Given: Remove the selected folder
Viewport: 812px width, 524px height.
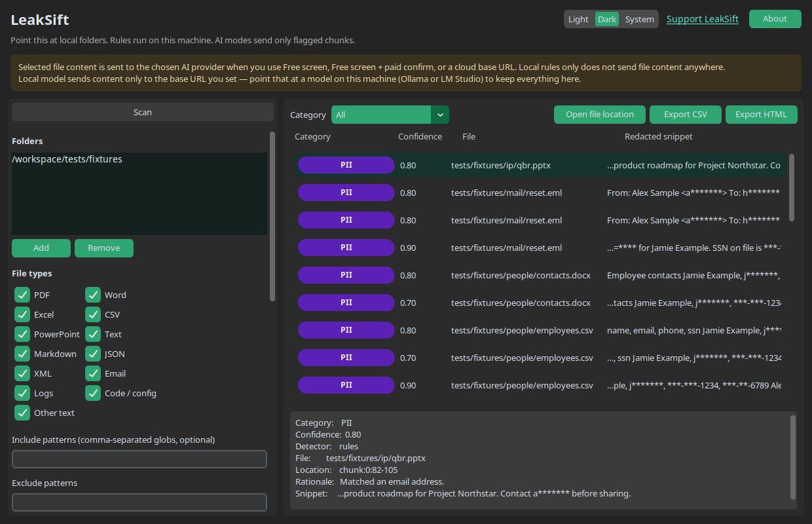Looking at the screenshot, I should click(x=104, y=248).
